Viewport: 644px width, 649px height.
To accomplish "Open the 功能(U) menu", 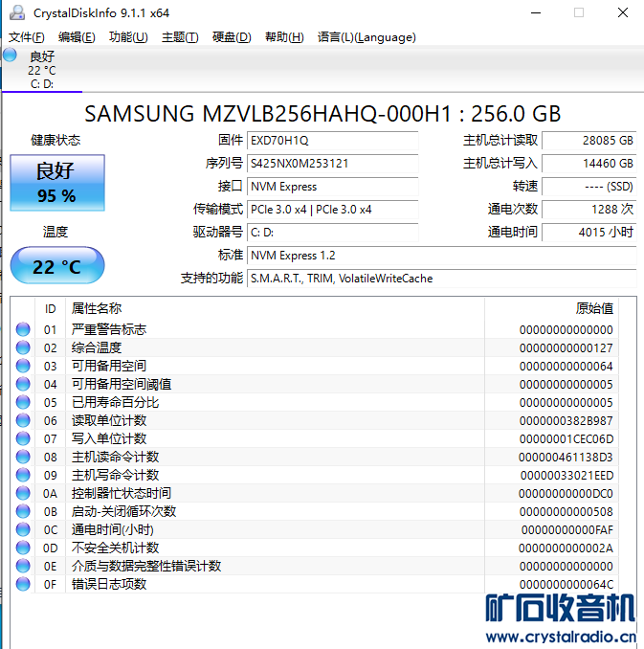I will click(128, 37).
